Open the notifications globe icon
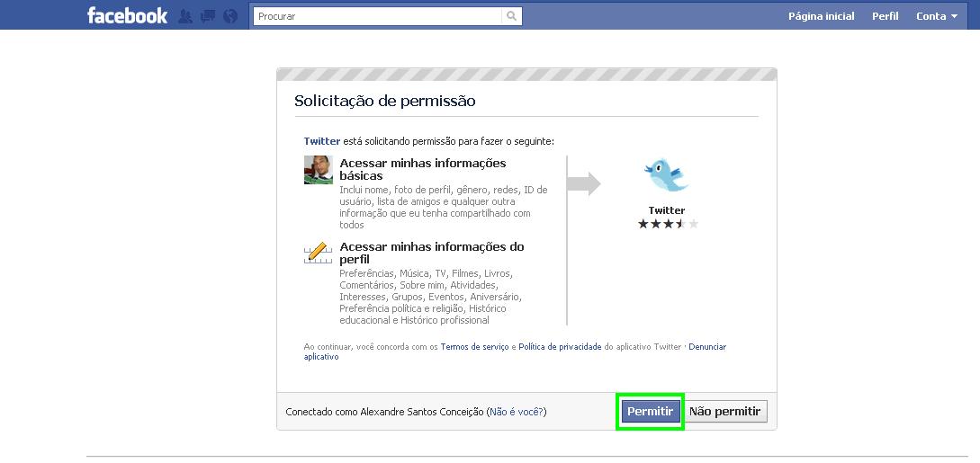The height and width of the screenshot is (463, 980). pyautogui.click(x=230, y=16)
